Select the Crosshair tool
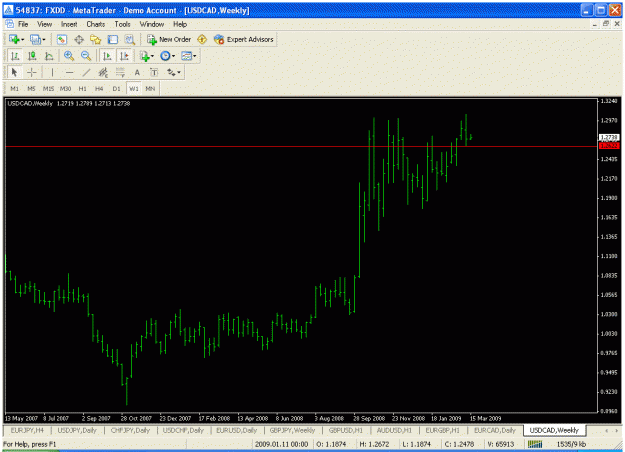Viewport: 625px width, 452px height. coord(31,72)
